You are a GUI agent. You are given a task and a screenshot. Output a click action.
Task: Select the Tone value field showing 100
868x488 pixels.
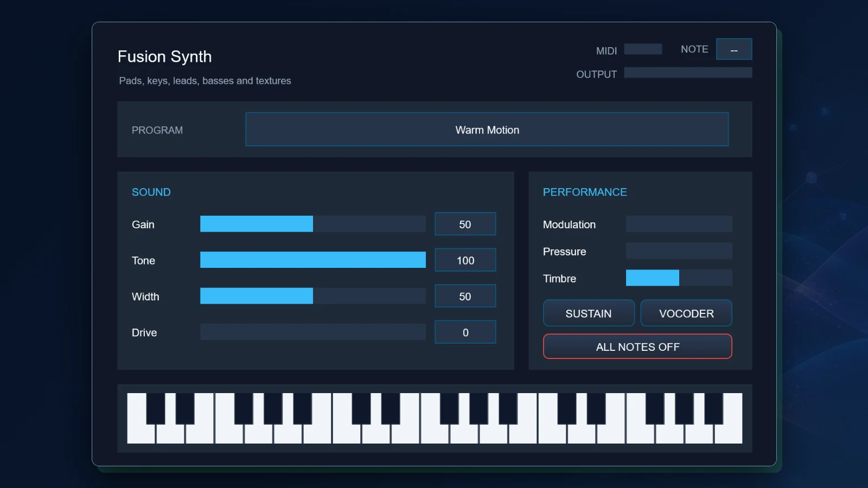(x=465, y=260)
